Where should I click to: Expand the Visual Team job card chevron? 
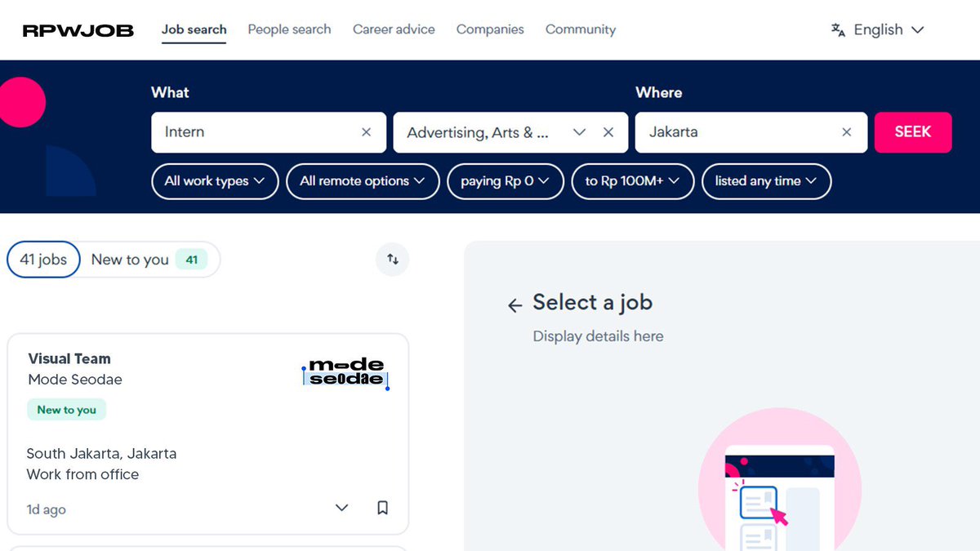342,508
